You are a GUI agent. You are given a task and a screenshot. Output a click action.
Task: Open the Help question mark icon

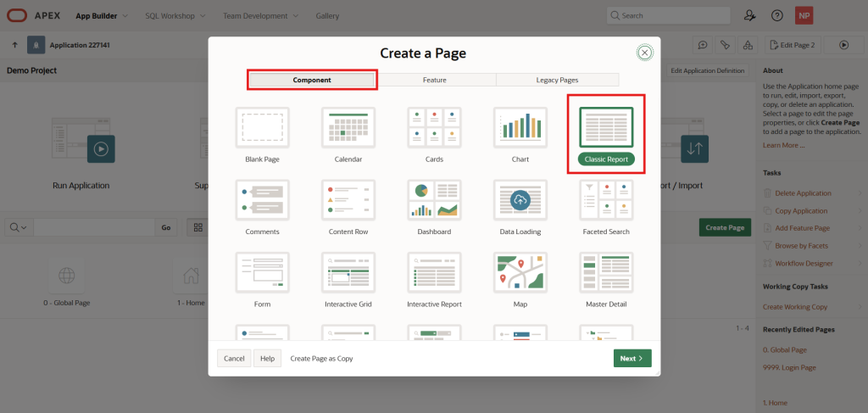(x=777, y=15)
